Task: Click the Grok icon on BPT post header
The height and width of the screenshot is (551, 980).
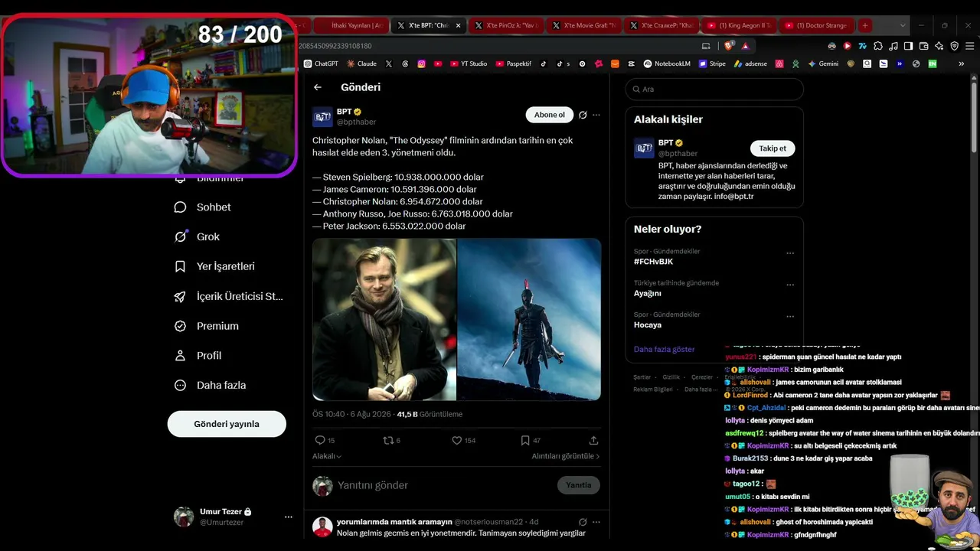Action: pyautogui.click(x=583, y=115)
